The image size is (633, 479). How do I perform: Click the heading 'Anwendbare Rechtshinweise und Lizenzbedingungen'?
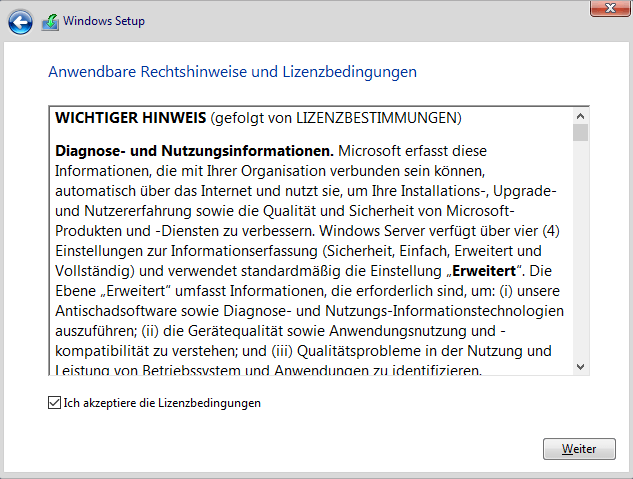click(x=233, y=72)
